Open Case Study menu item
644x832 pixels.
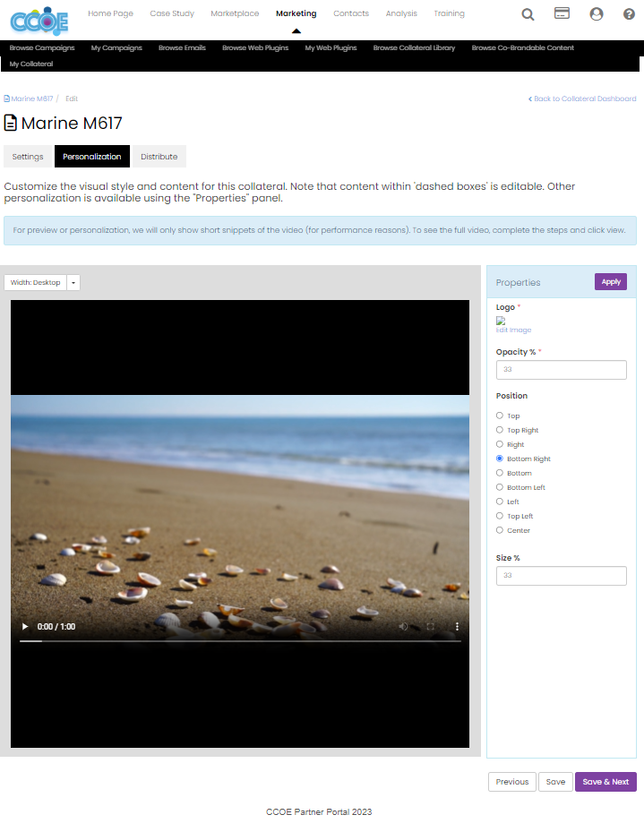pos(172,13)
